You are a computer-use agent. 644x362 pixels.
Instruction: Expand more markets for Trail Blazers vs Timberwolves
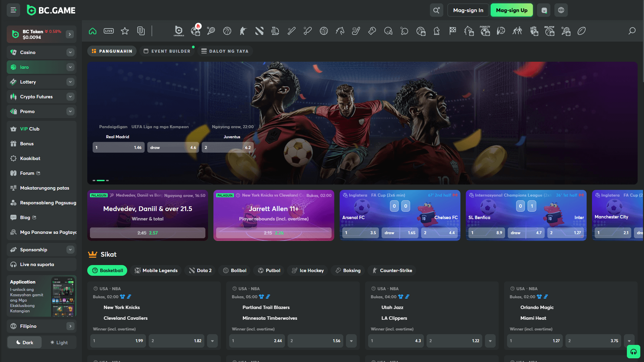coord(351,341)
